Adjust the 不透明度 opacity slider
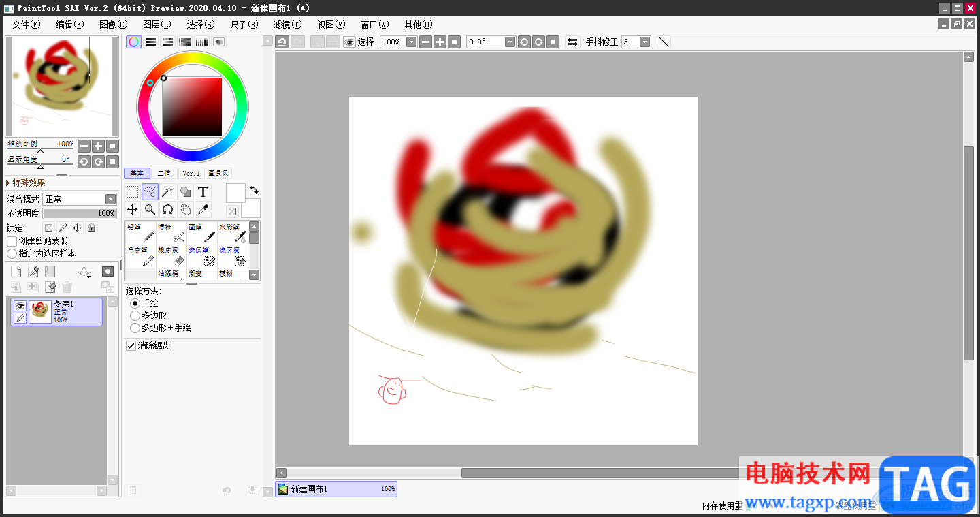Screen dimensions: 980x517 tap(80, 213)
